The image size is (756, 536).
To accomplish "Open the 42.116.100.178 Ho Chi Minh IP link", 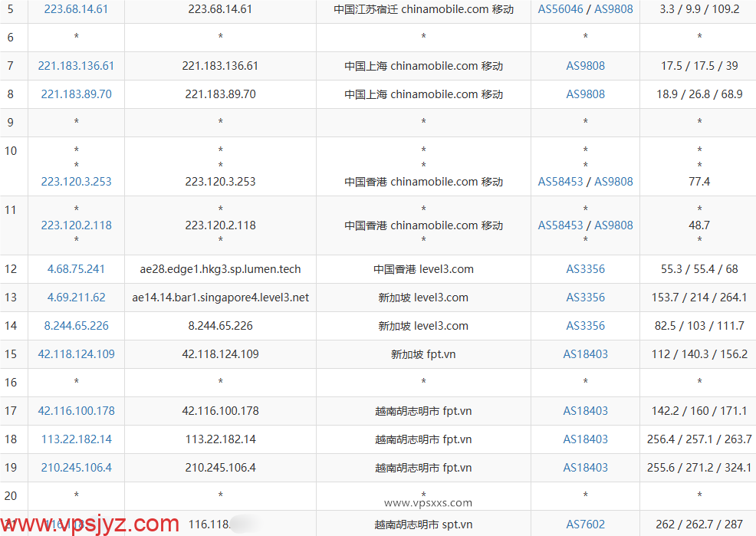I will tap(76, 411).
